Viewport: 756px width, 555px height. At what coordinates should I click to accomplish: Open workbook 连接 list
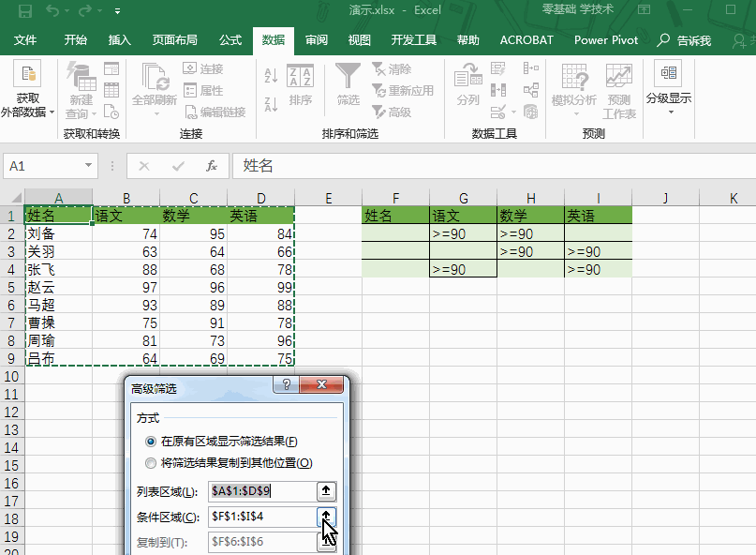click(x=203, y=69)
